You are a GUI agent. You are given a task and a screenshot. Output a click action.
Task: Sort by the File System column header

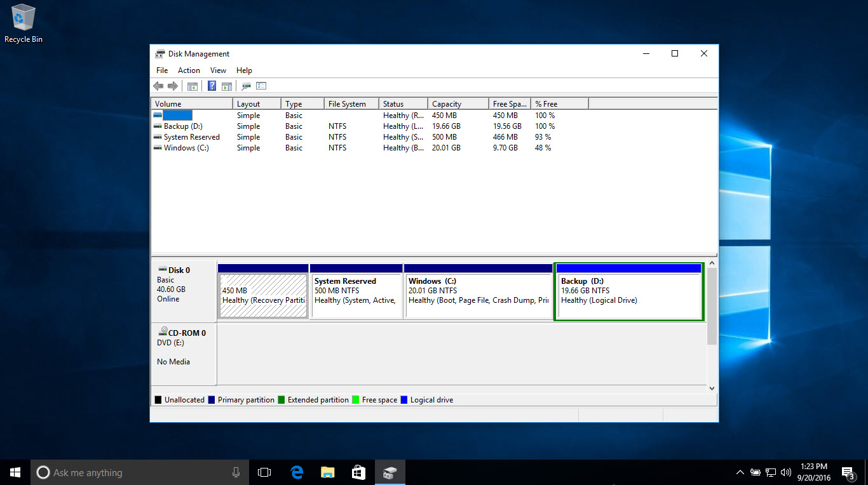[351, 103]
